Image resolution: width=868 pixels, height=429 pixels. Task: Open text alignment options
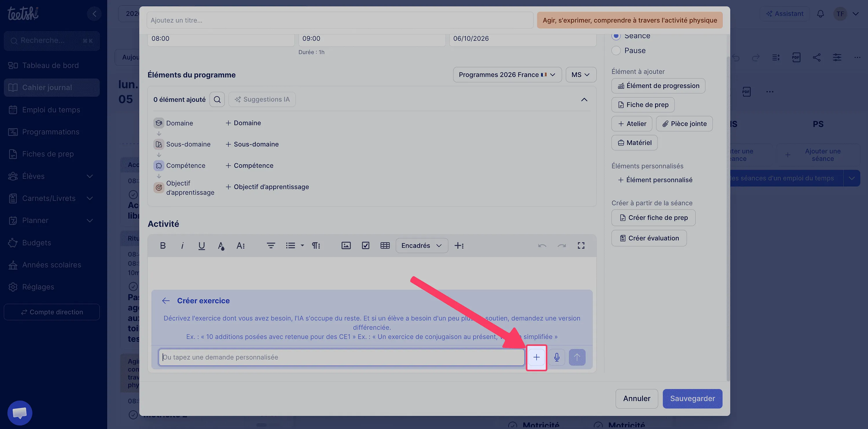pyautogui.click(x=271, y=245)
